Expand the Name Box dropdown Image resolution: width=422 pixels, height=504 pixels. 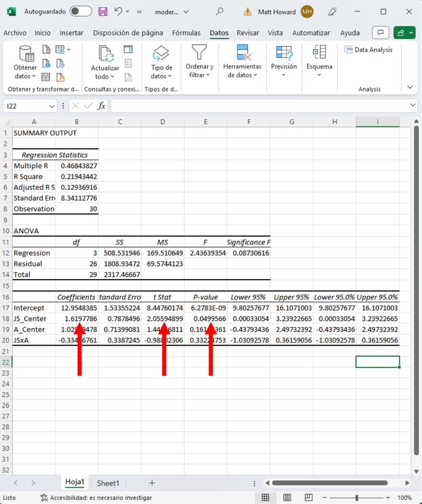52,106
